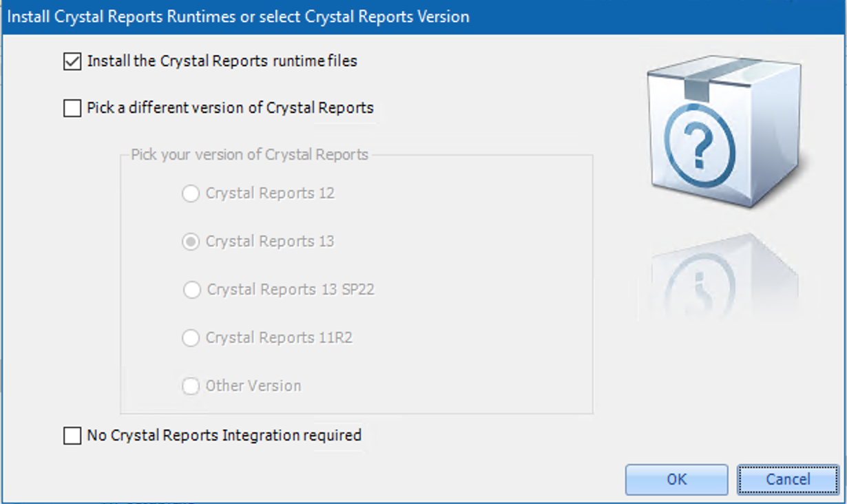Uncheck Install the Crystal Reports runtime files
The height and width of the screenshot is (504, 847).
pos(72,61)
